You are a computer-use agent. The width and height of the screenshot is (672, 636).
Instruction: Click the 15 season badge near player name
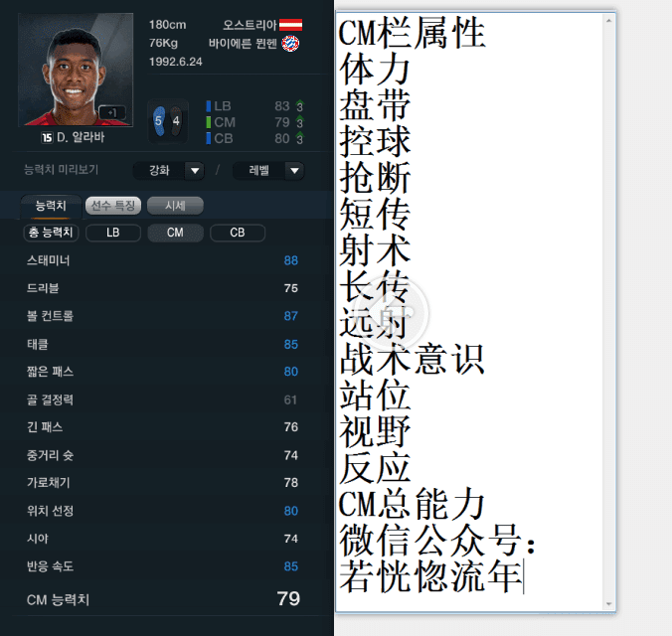(x=47, y=137)
